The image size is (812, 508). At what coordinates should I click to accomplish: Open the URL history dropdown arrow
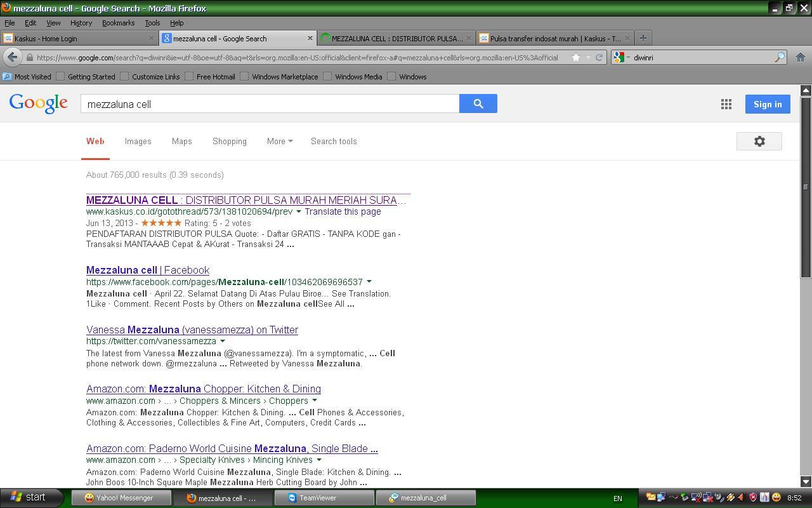(587, 57)
